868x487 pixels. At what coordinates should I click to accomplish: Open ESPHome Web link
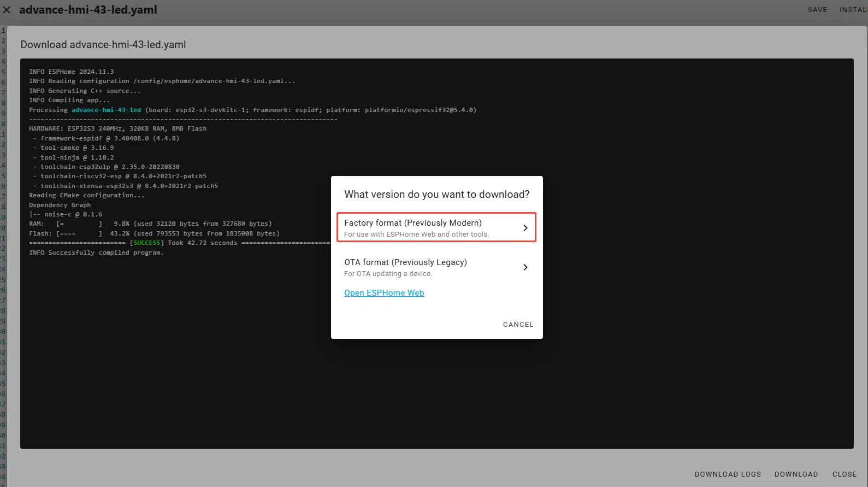tap(384, 293)
